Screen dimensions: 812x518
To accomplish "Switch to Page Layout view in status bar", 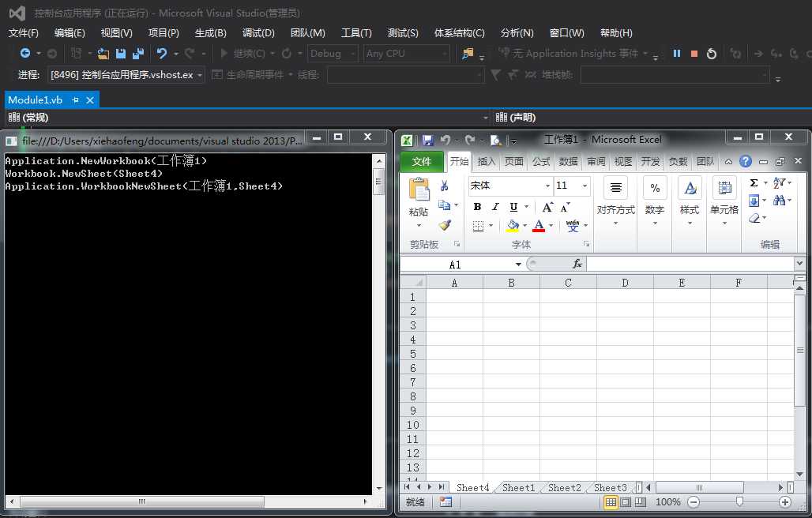I will (626, 501).
